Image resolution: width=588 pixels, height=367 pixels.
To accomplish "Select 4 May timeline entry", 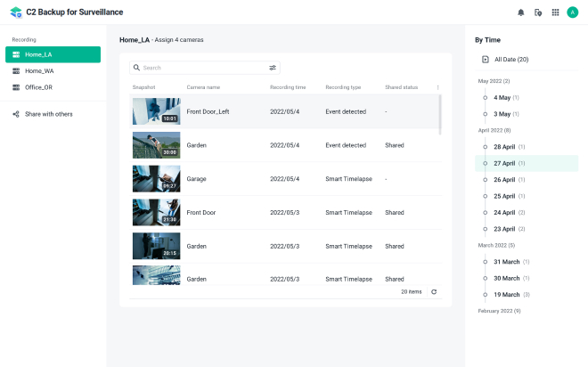I will 502,97.
